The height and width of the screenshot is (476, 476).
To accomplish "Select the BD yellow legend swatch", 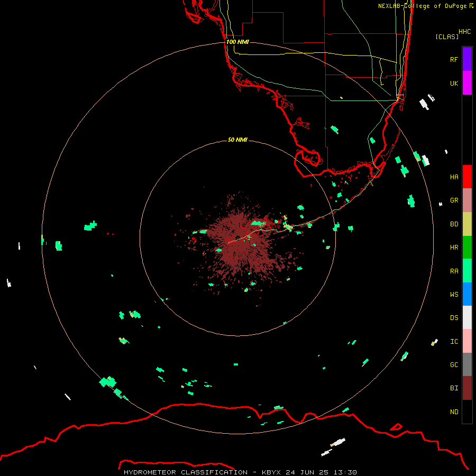I will pyautogui.click(x=467, y=224).
